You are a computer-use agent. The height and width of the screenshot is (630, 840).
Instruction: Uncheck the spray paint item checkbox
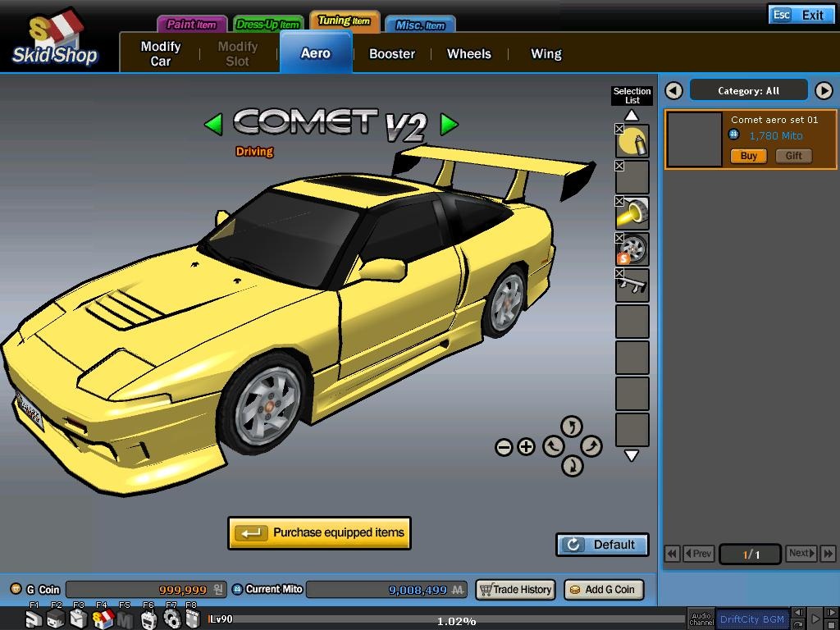[619, 129]
